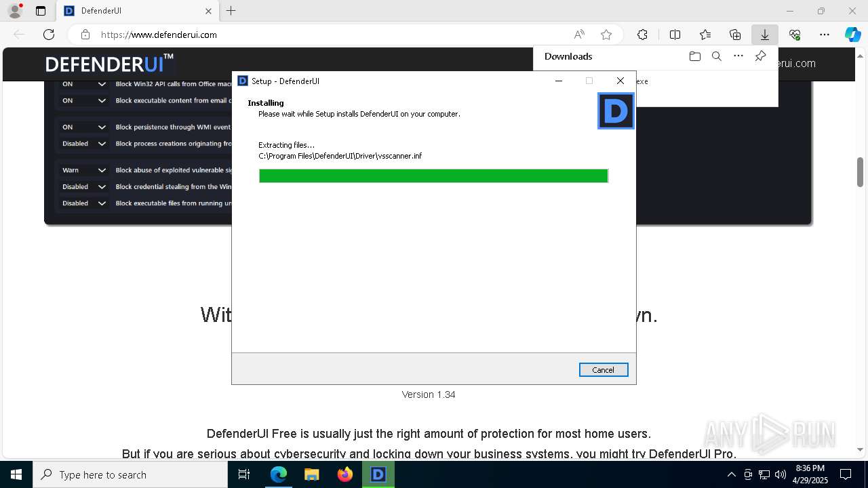Toggle Split screen in Edge toolbar
This screenshot has width=868, height=488.
(x=675, y=35)
